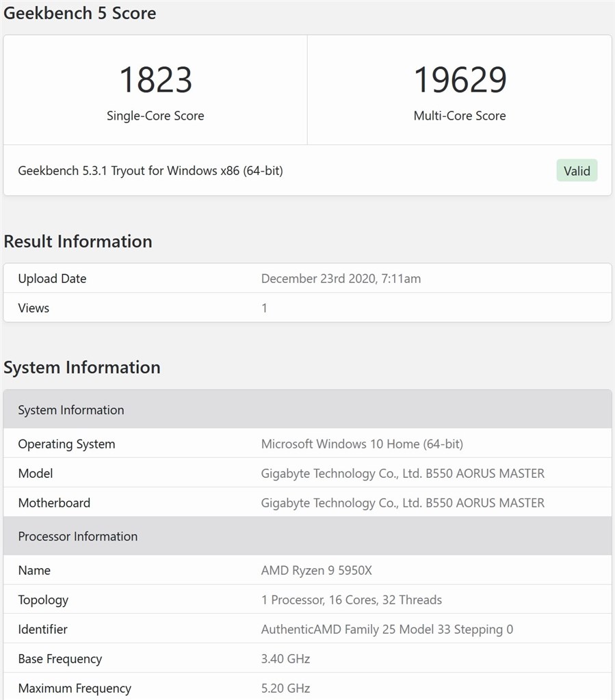Select AuthenticAMD Family 25 Model 33 value

pyautogui.click(x=387, y=630)
